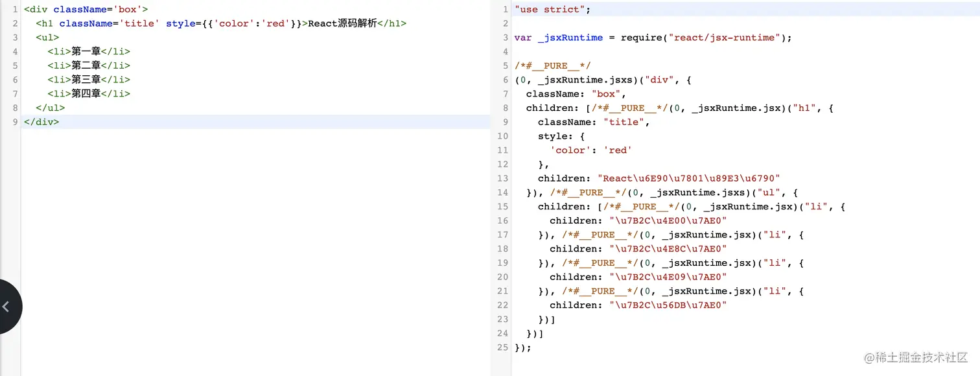Click the final }); line in output

(523, 347)
